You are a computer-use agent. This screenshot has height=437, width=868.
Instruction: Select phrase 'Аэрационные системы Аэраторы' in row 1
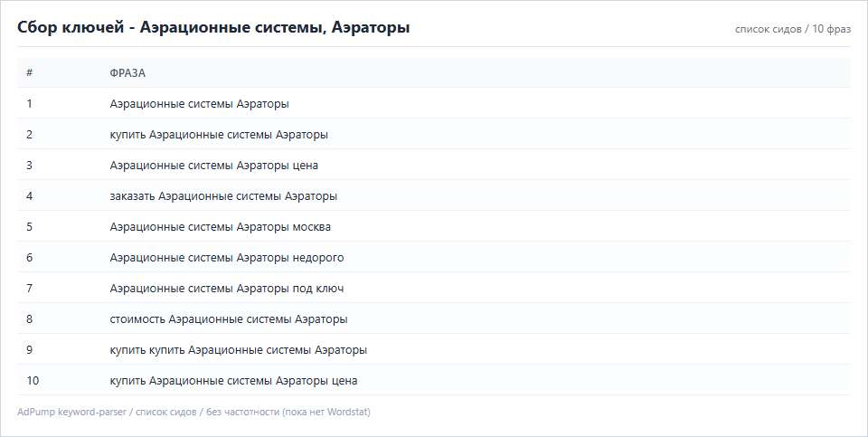(x=199, y=104)
